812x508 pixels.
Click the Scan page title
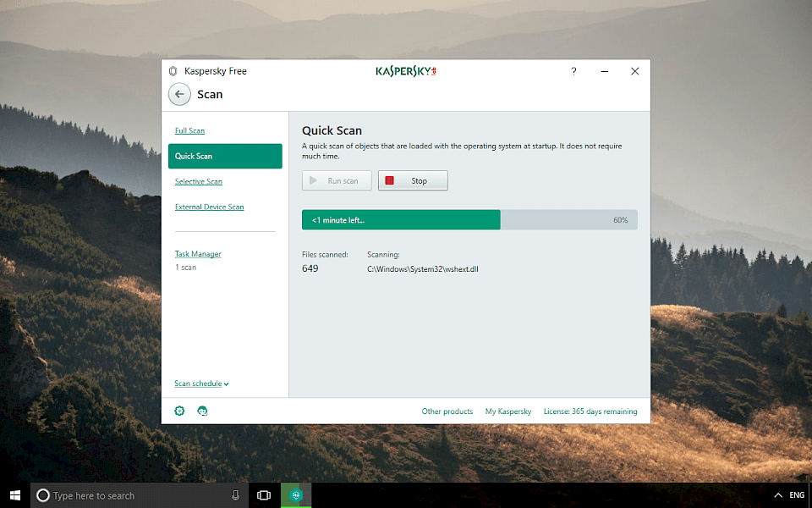click(210, 94)
